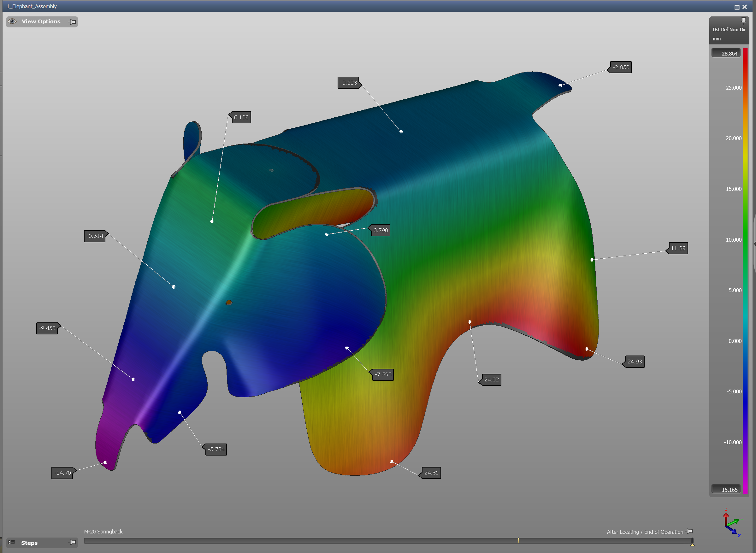Pin the Dst Ref Nrm Dir legend
The height and width of the screenshot is (553, 756).
click(x=743, y=21)
